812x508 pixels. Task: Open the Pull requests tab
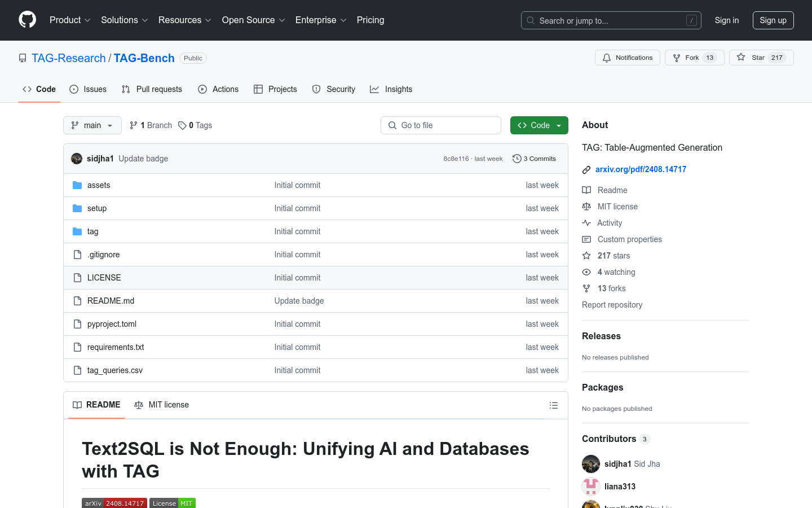(152, 89)
